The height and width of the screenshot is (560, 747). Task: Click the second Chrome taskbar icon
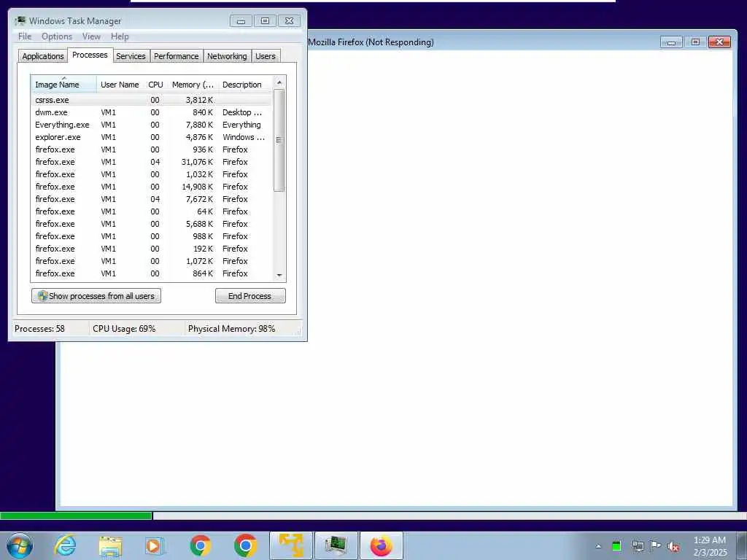coord(245,545)
